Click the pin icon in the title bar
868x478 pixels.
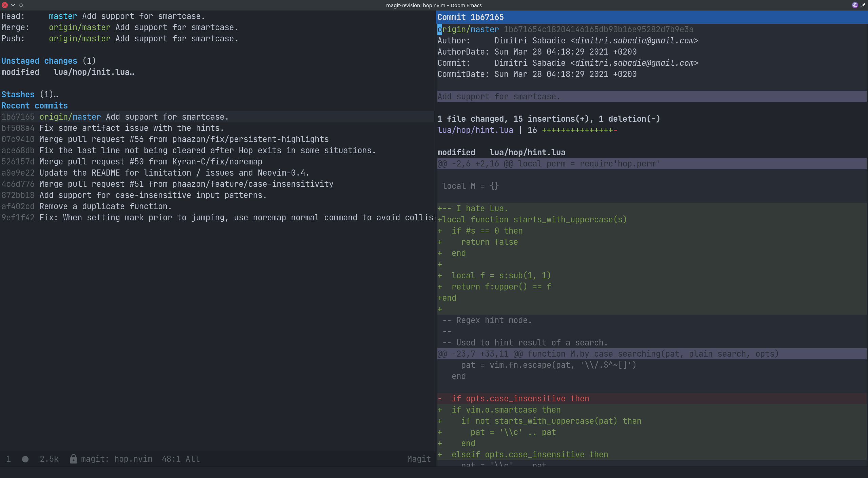[x=864, y=5]
